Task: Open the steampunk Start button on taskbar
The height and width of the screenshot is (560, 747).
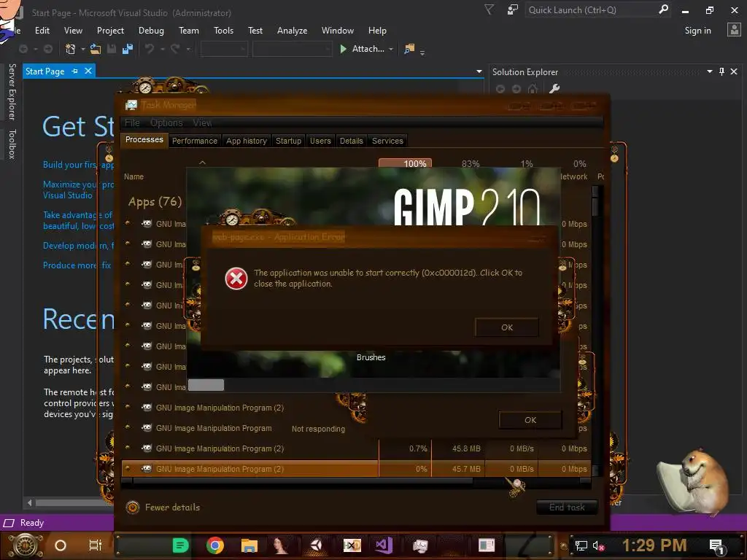Action: click(26, 545)
